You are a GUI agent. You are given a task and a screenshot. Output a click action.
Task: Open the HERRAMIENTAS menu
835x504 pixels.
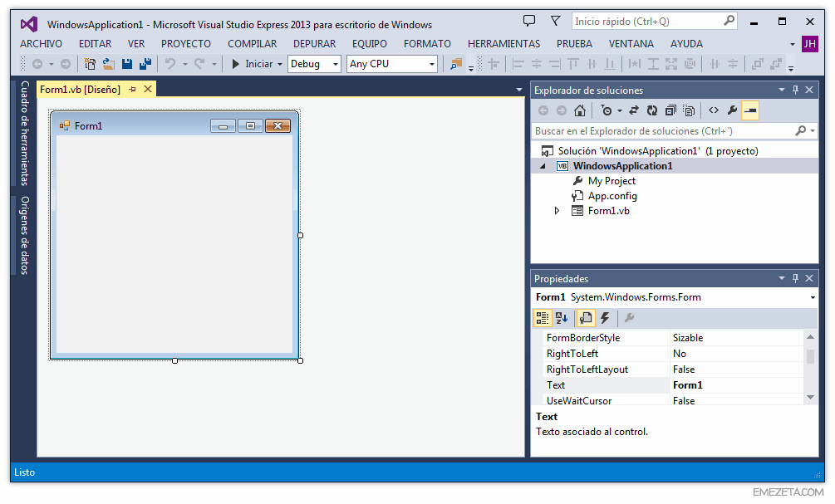pos(503,44)
